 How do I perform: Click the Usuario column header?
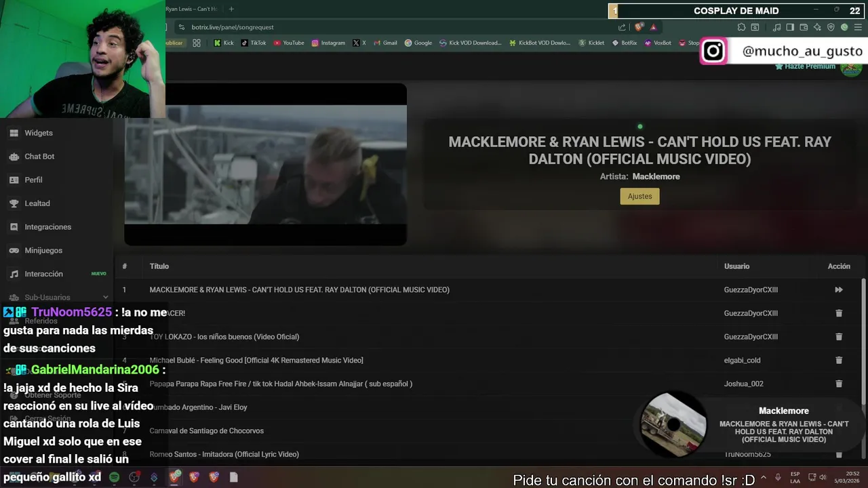pos(736,266)
